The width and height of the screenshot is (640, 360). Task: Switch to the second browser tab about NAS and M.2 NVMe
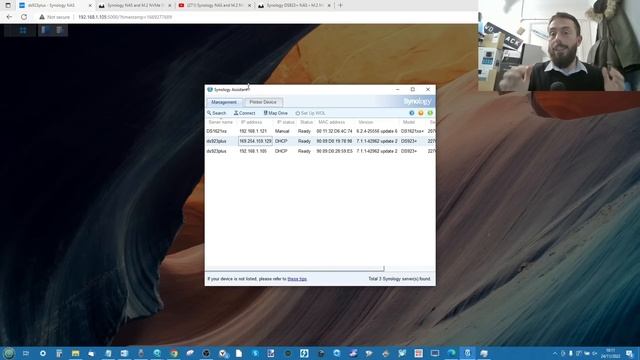(135, 5)
